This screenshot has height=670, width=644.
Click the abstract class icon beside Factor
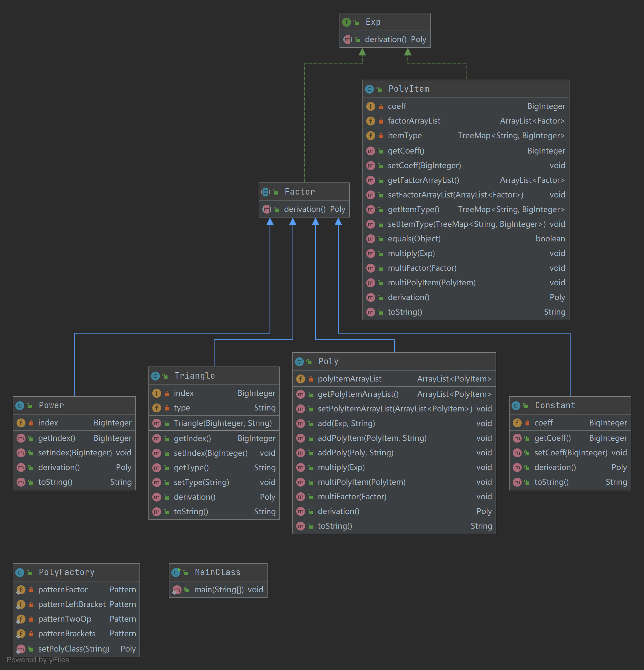pos(266,192)
